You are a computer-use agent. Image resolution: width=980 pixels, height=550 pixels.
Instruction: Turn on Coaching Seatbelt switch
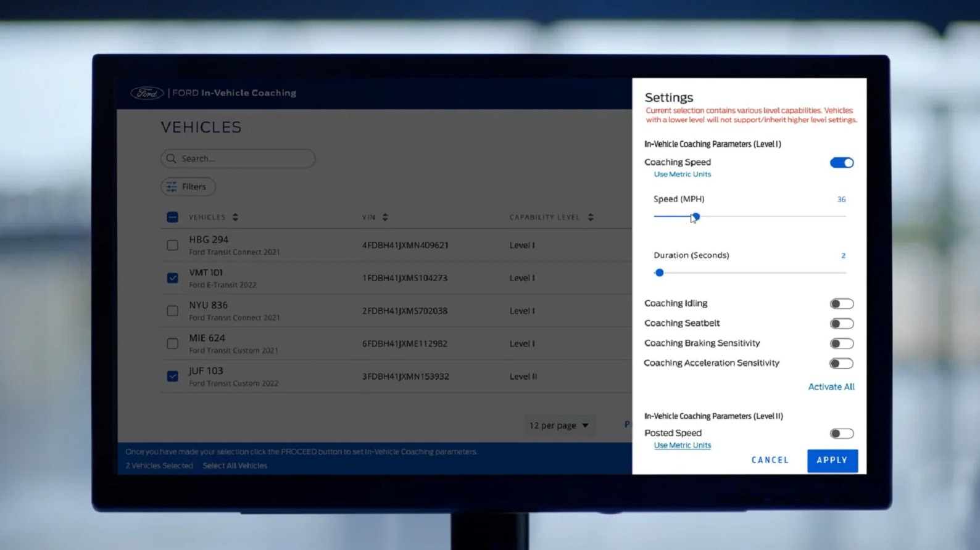841,324
